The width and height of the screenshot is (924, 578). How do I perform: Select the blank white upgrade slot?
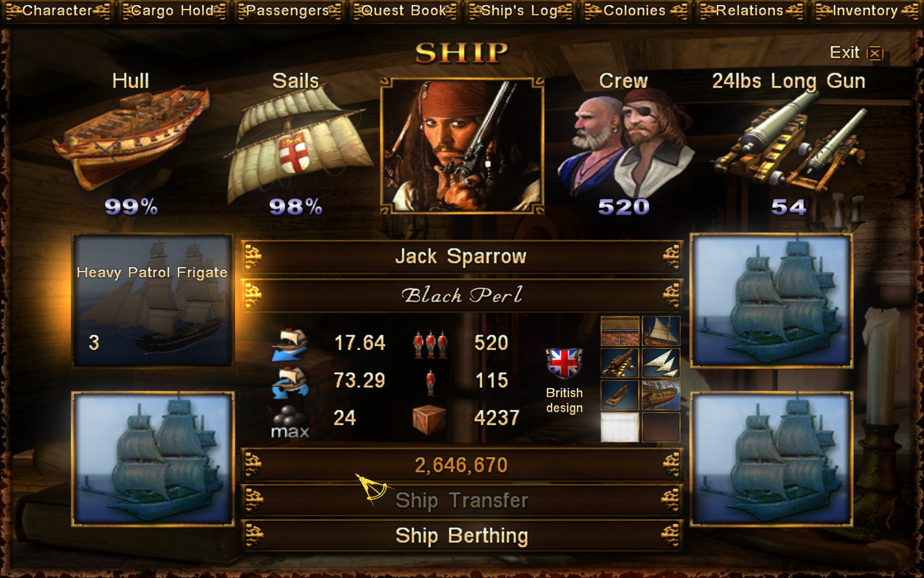(620, 427)
